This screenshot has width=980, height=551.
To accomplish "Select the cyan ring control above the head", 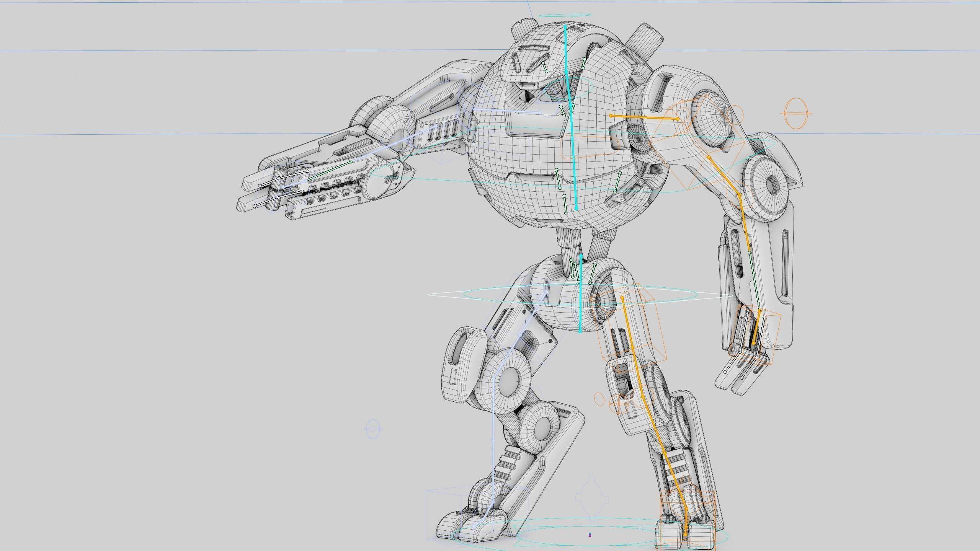I will pos(565,16).
